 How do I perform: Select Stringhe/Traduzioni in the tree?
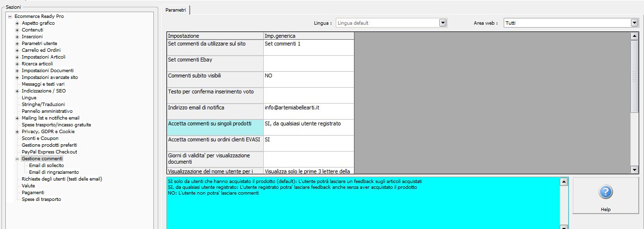[x=43, y=105]
